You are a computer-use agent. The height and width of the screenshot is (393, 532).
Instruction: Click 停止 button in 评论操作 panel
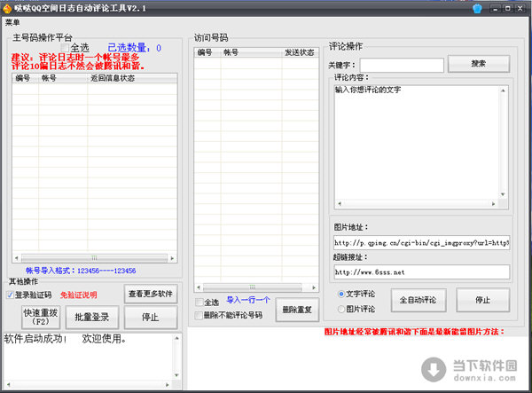point(483,300)
